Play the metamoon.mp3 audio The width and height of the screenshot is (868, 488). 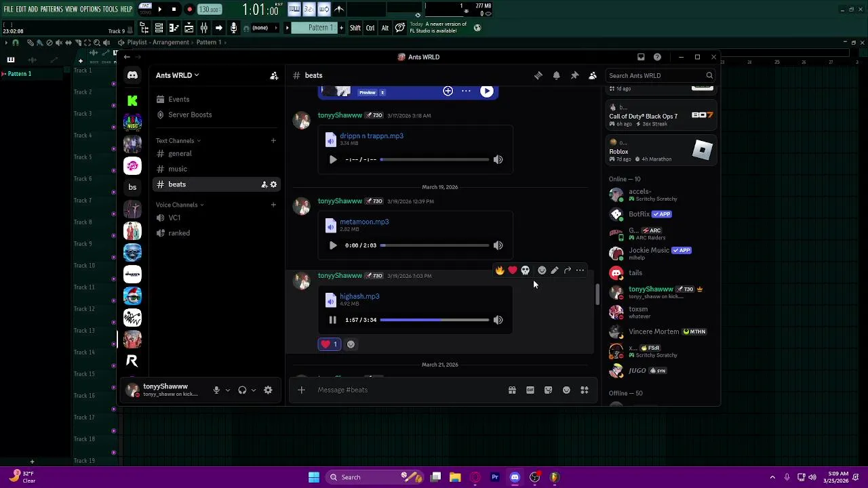point(332,245)
